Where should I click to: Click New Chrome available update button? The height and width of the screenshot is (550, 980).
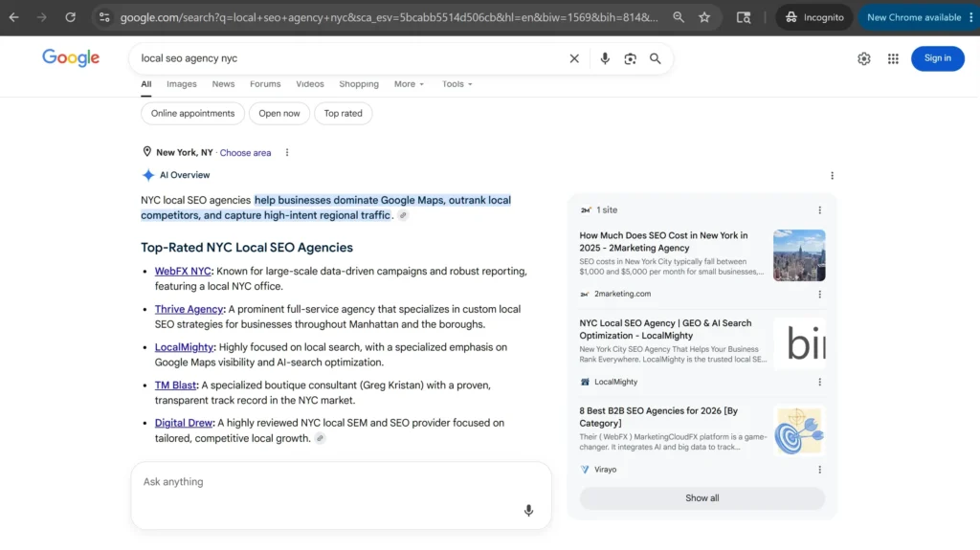pyautogui.click(x=914, y=17)
